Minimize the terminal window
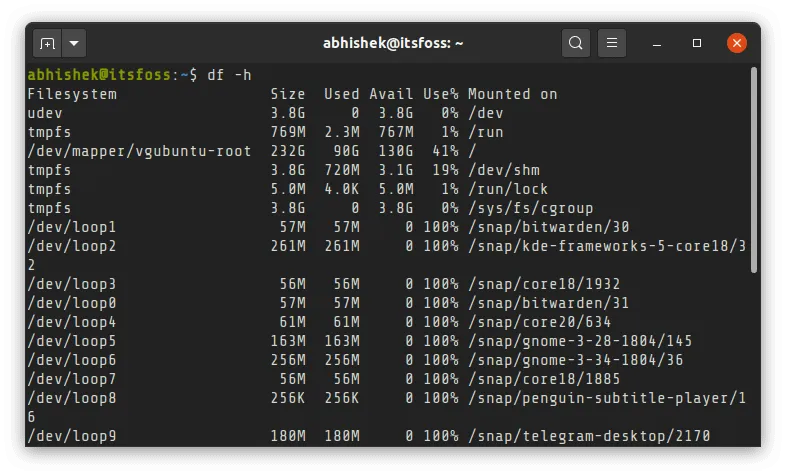Image resolution: width=786 pixels, height=475 pixels. [x=657, y=44]
